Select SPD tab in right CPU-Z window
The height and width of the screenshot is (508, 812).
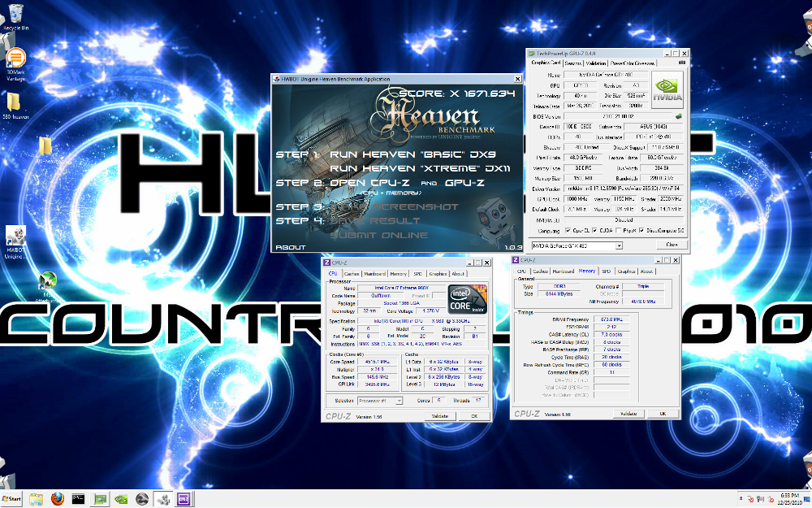pyautogui.click(x=607, y=271)
